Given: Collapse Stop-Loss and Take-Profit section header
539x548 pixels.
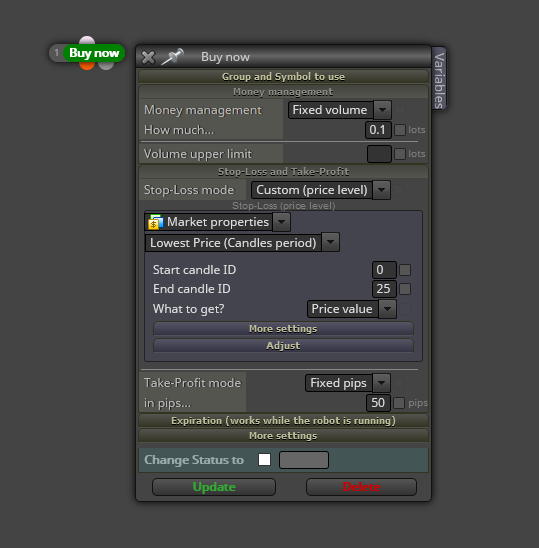Looking at the screenshot, I should coord(283,172).
